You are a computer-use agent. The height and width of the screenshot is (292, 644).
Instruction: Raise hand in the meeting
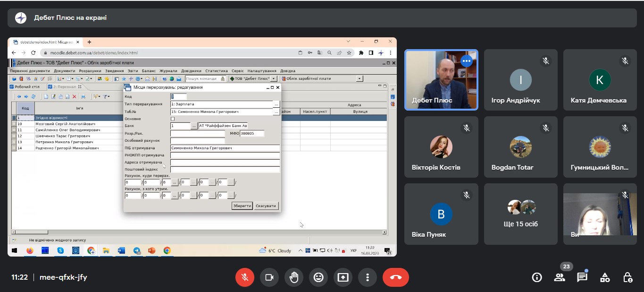[294, 277]
